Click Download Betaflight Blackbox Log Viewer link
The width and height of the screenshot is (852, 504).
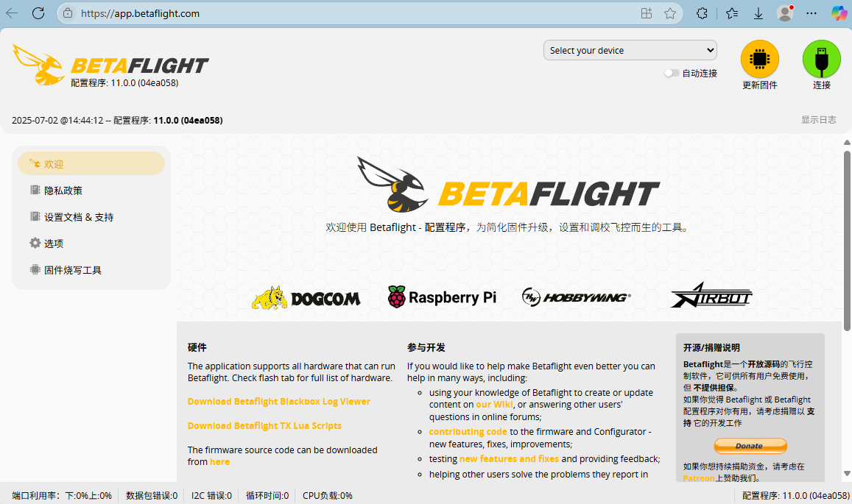click(278, 402)
